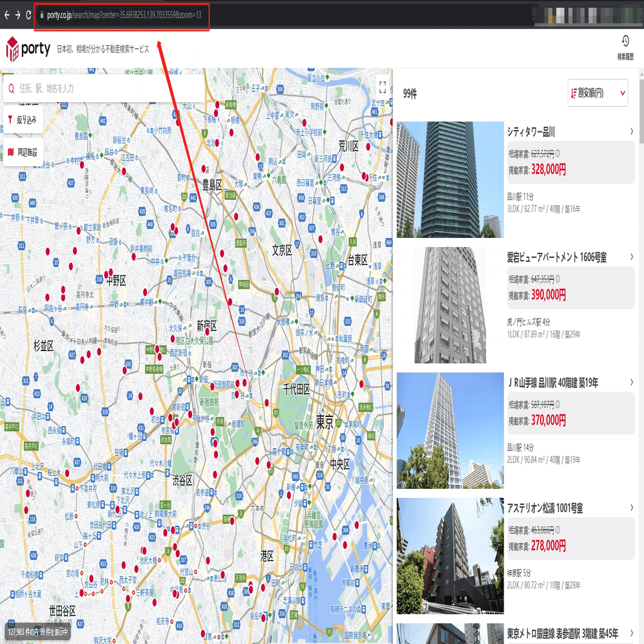Click the porty.co.jp address bar URL
644x644 pixels.
[124, 16]
